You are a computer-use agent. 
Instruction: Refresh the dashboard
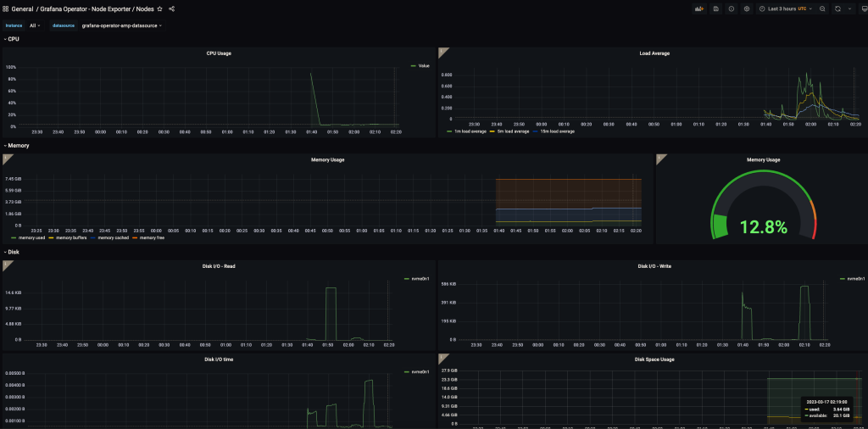tap(837, 8)
